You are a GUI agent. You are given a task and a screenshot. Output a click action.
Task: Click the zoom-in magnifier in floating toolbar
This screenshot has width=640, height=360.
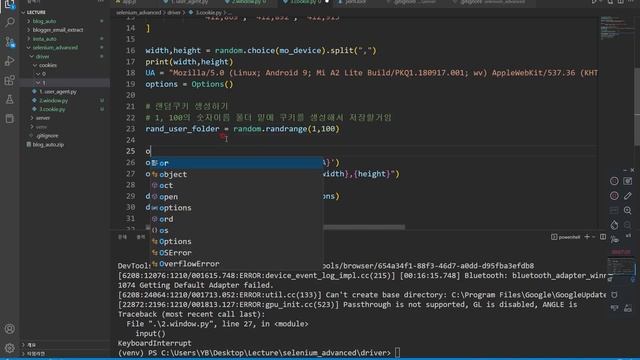pyautogui.click(x=627, y=211)
